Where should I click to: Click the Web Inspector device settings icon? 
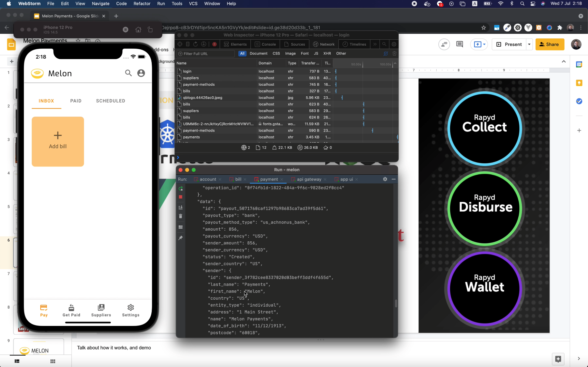coord(188,44)
